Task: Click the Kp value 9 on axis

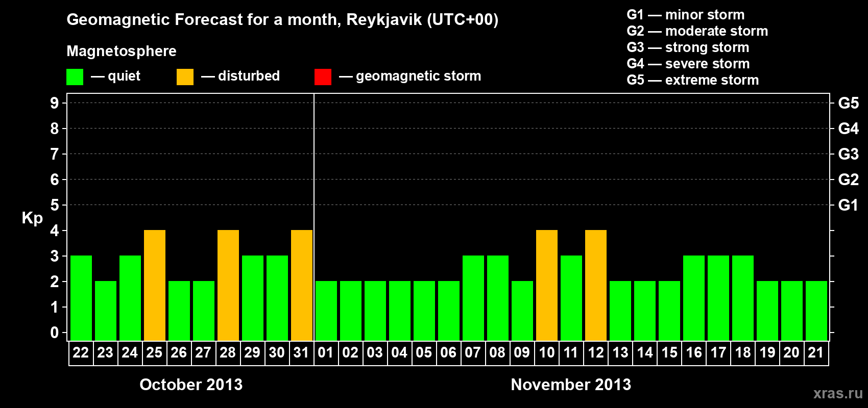Action: 55,103
